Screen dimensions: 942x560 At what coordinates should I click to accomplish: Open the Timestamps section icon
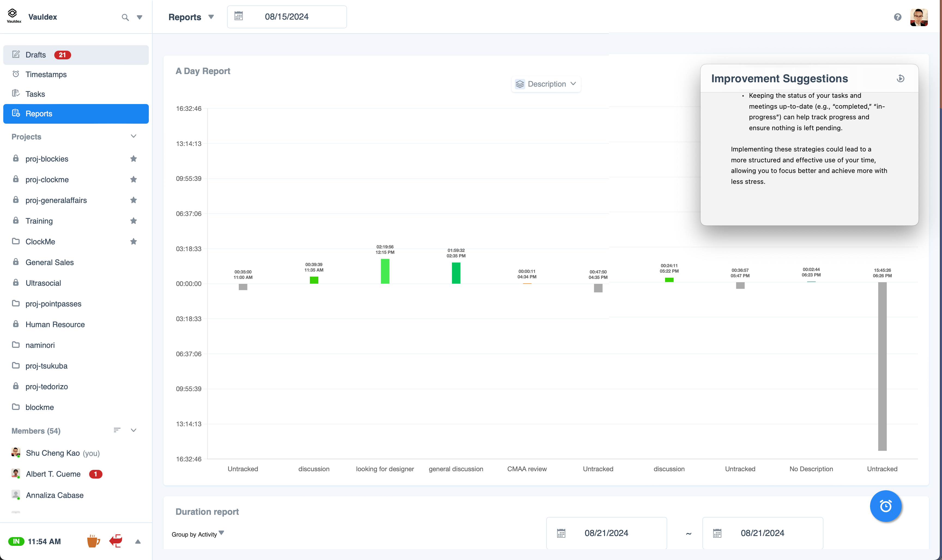(x=16, y=74)
